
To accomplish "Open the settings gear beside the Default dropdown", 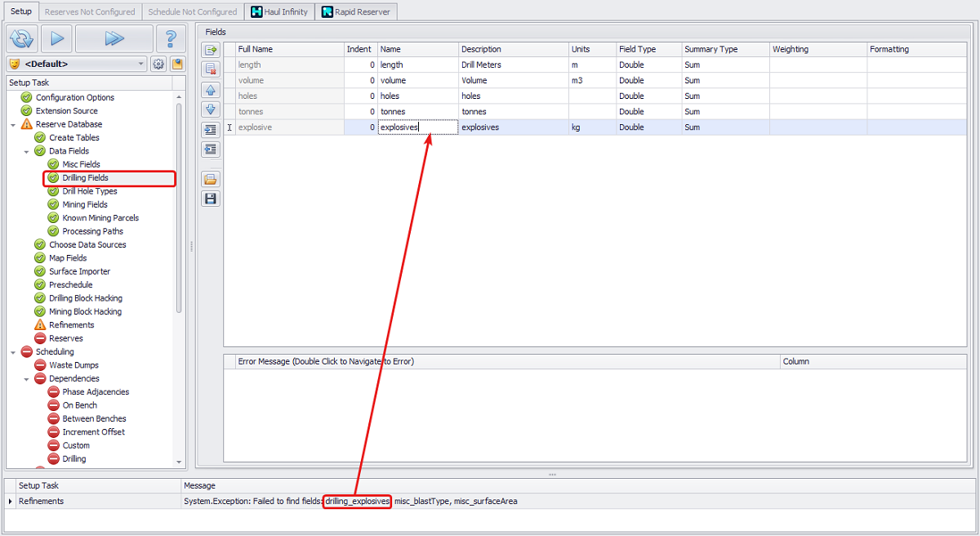I will (158, 64).
